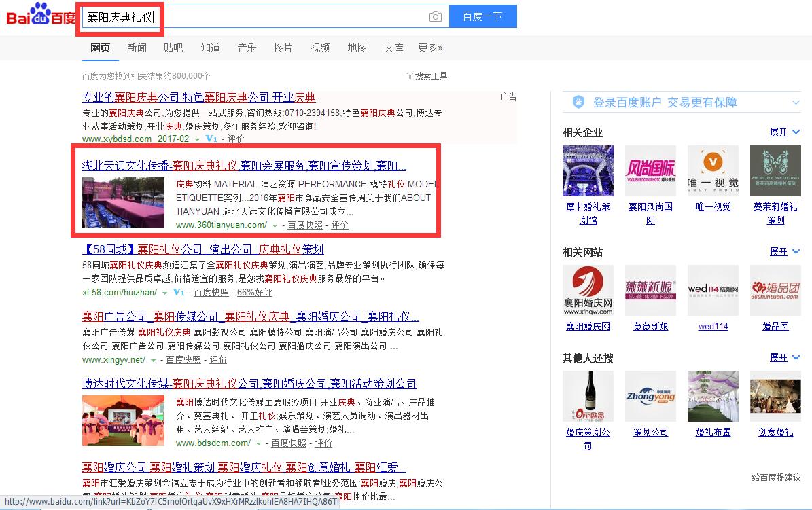The width and height of the screenshot is (812, 510).
Task: Open 创意婚礼 suggestion image
Action: 776,396
